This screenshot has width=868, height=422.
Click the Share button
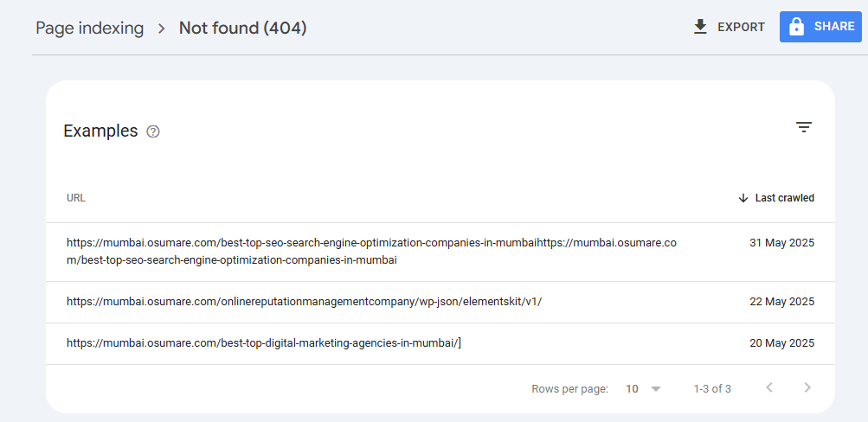point(820,27)
